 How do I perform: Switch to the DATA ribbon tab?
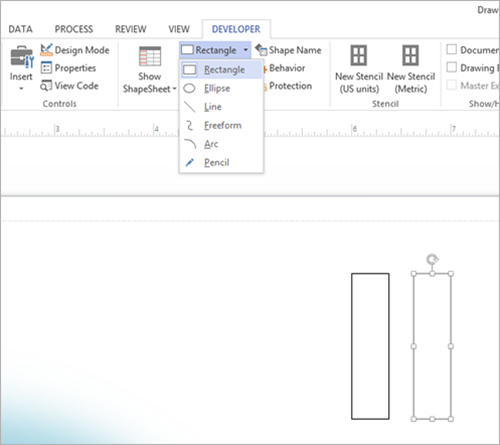20,29
